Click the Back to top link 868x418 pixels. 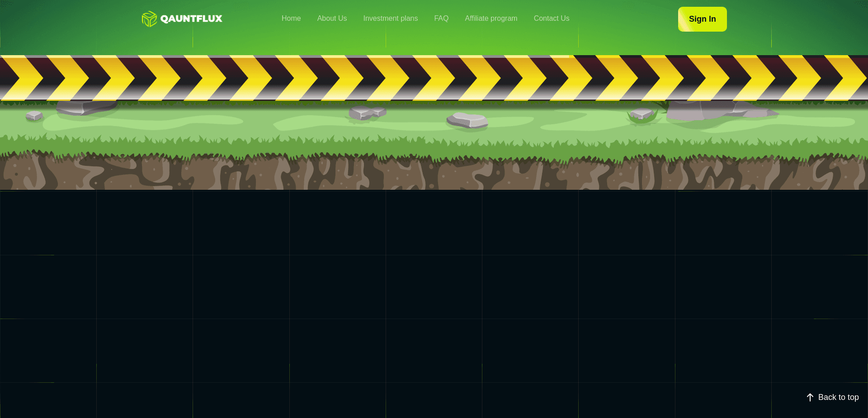click(839, 397)
